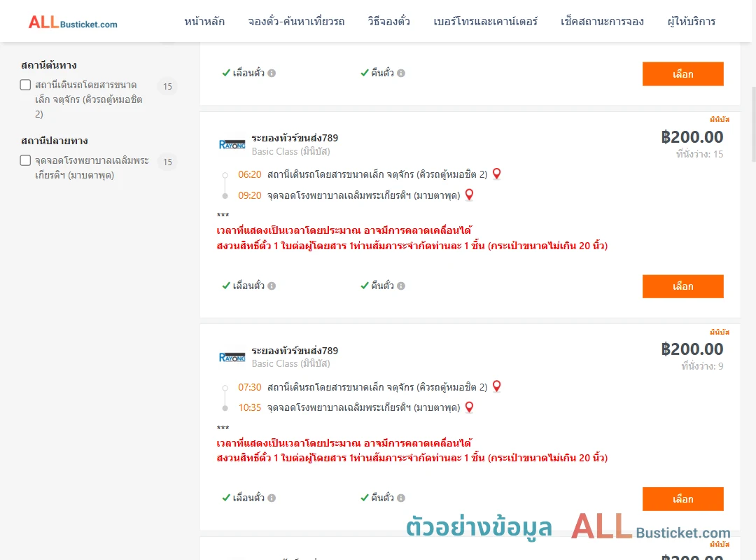The height and width of the screenshot is (560, 756).
Task: Click map pin for 10:35 arrival stop
Action: [469, 407]
